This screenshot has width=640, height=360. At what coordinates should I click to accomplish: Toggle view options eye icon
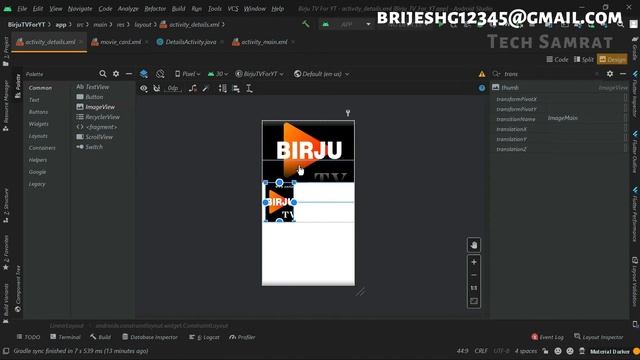(x=144, y=89)
